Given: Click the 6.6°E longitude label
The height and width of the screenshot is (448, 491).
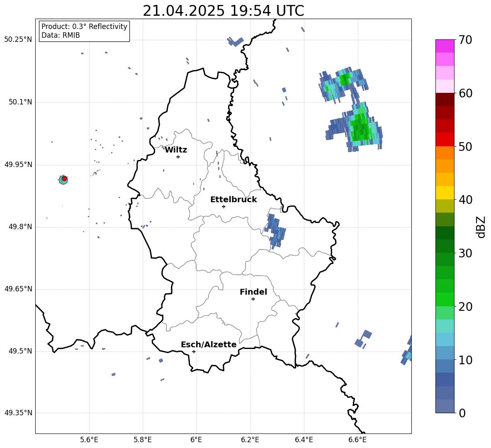Looking at the screenshot, I should pyautogui.click(x=357, y=440).
